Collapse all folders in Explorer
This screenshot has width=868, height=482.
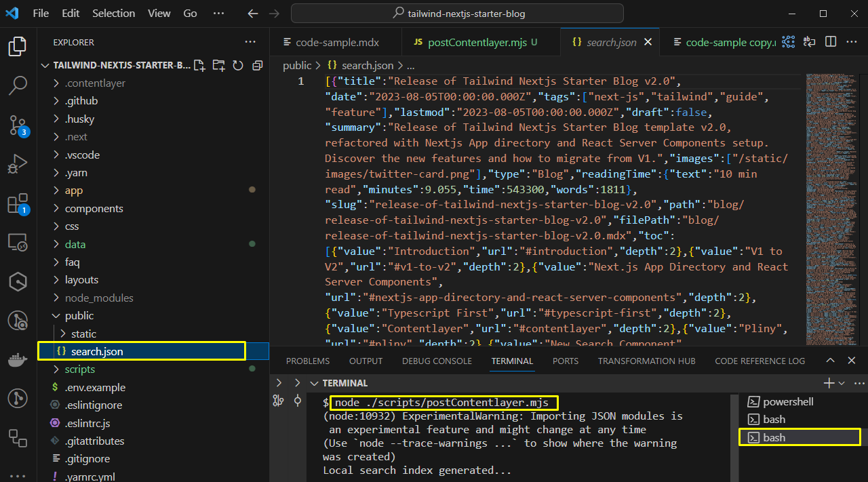tap(257, 66)
